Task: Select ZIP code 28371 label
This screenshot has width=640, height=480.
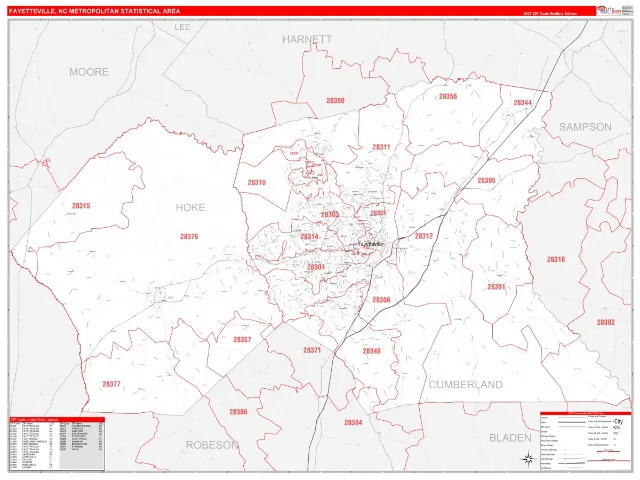Action: point(312,350)
